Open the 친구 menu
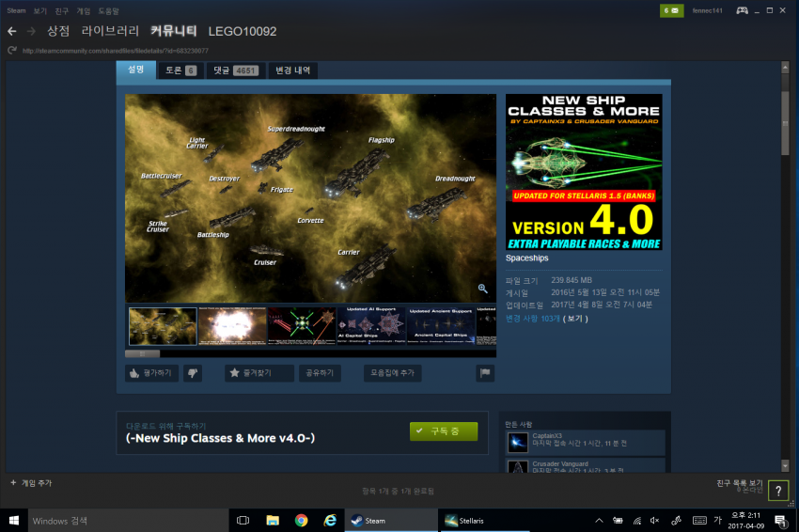Viewport: 799px width, 532px height. 62,10
